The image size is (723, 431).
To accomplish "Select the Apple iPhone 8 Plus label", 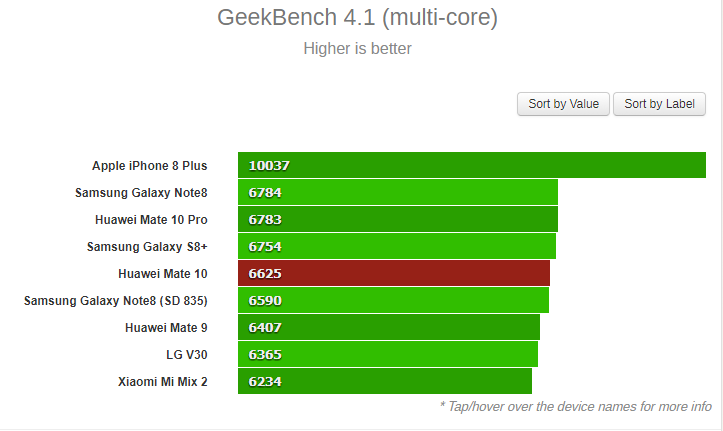I will pyautogui.click(x=149, y=165).
